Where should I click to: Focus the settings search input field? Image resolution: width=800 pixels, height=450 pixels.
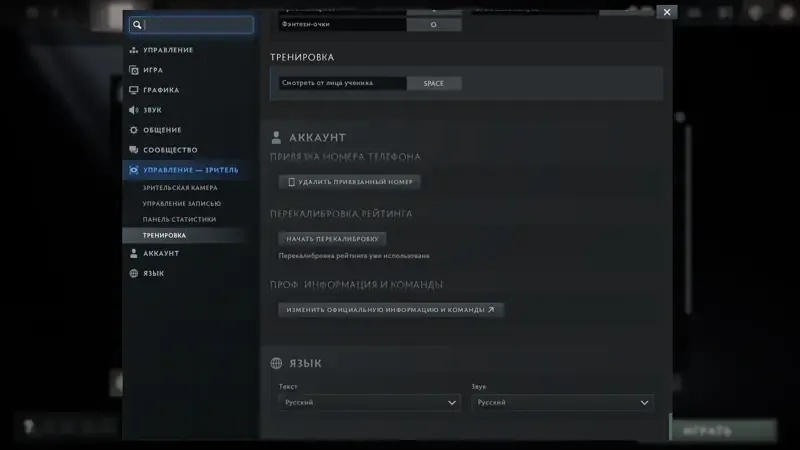pos(191,24)
